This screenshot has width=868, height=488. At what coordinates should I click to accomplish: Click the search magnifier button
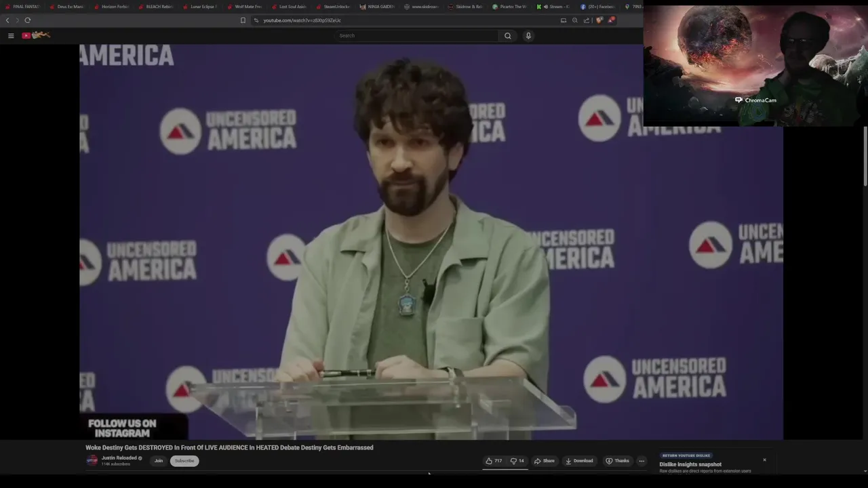tap(508, 35)
